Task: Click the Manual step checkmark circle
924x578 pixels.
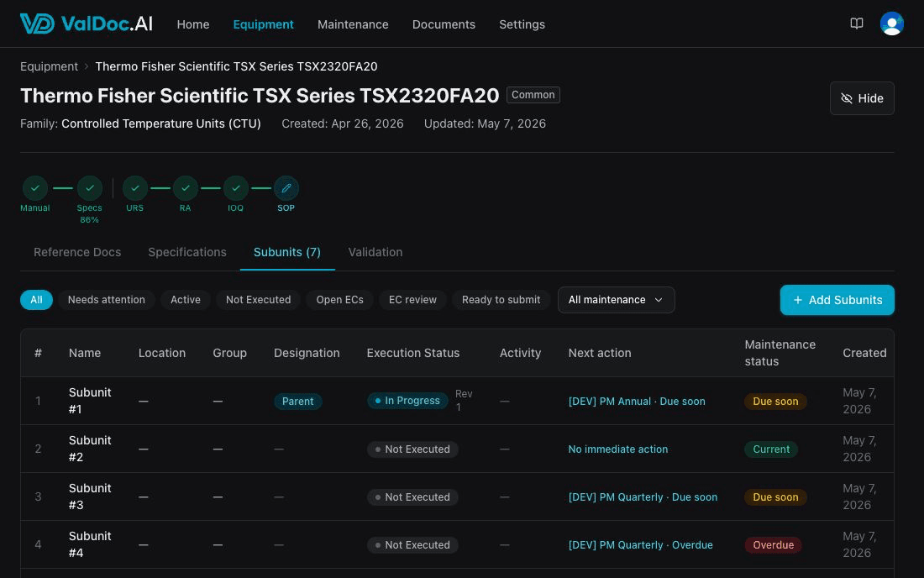Action: click(x=34, y=188)
